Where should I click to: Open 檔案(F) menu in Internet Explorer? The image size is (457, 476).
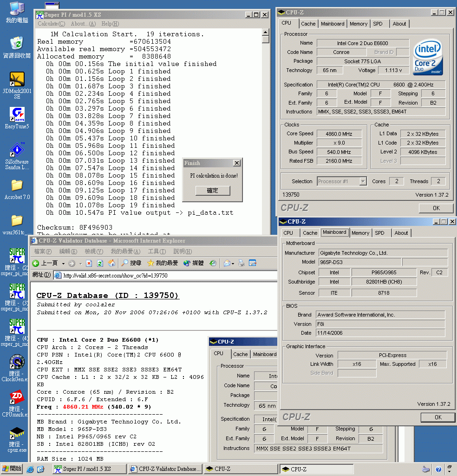[x=43, y=251]
